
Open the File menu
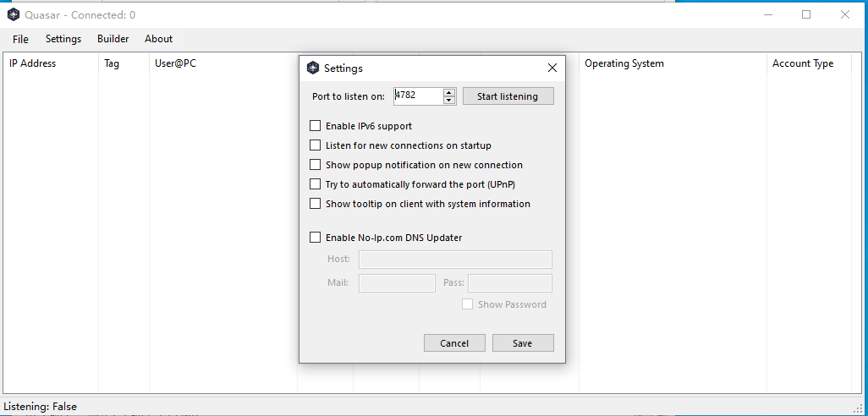[x=20, y=39]
